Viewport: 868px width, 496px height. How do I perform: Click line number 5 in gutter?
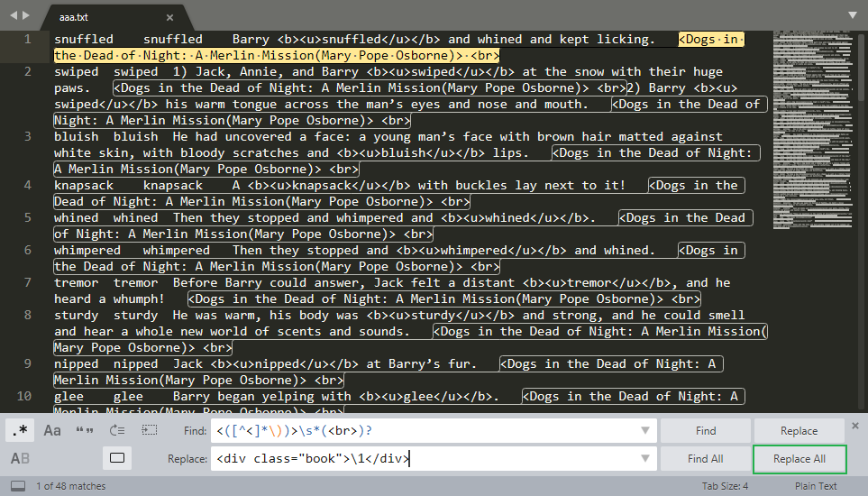click(x=28, y=217)
